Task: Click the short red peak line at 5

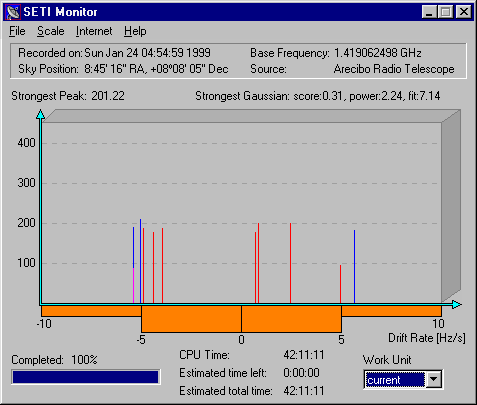Action: [340, 284]
